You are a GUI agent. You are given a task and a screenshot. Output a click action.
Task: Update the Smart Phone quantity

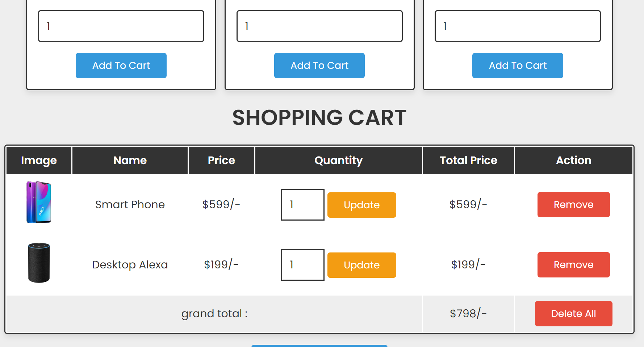[361, 205]
